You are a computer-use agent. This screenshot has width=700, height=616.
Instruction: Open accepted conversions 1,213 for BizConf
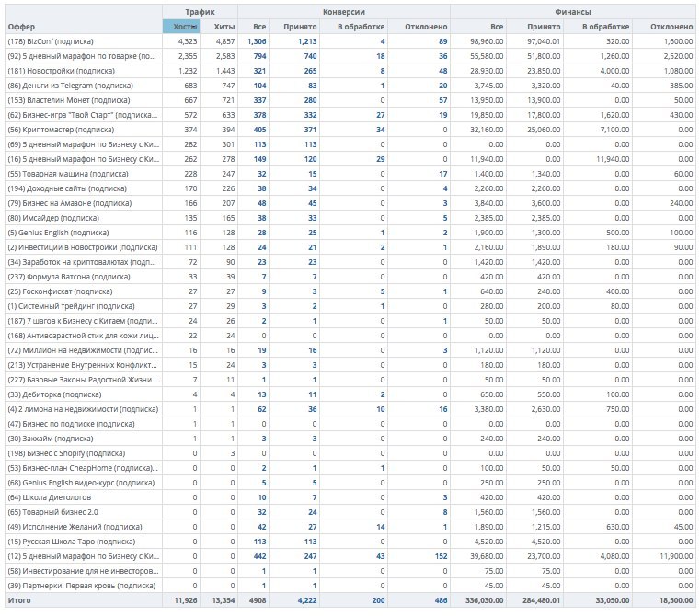click(x=307, y=41)
